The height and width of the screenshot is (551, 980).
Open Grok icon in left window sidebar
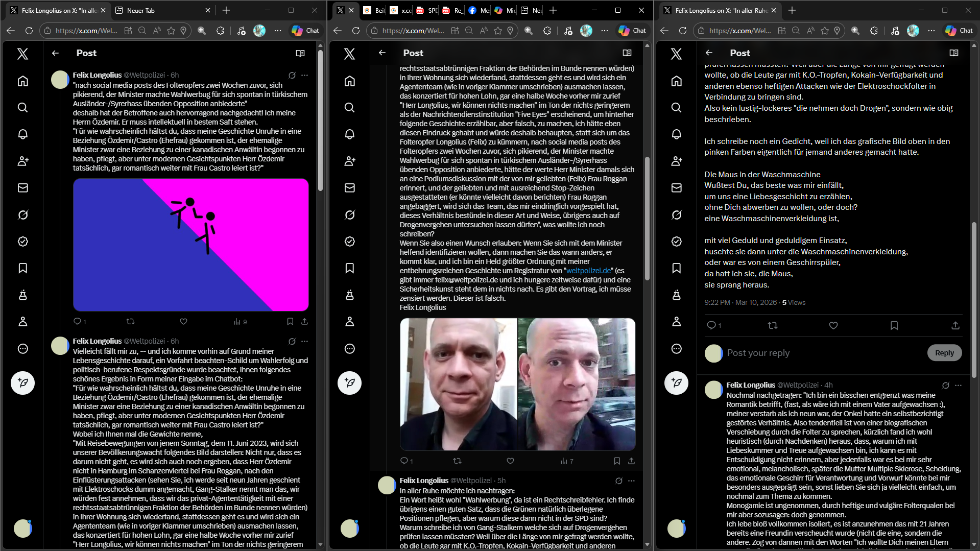click(23, 215)
